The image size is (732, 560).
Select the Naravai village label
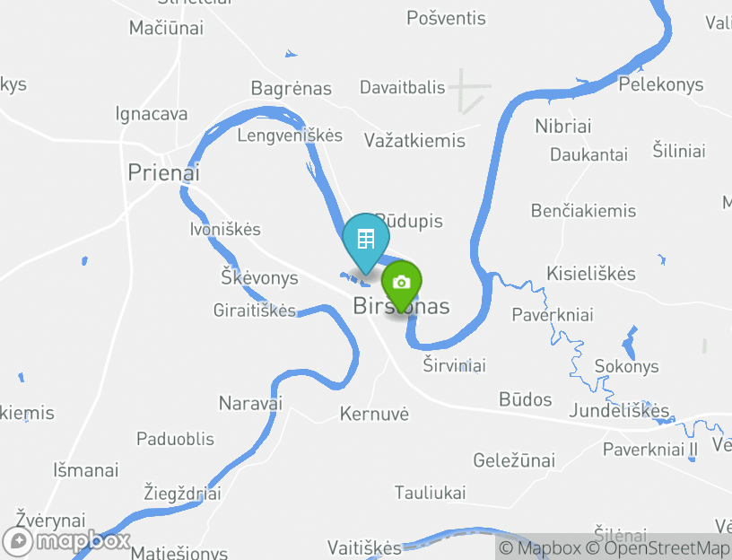(250, 403)
